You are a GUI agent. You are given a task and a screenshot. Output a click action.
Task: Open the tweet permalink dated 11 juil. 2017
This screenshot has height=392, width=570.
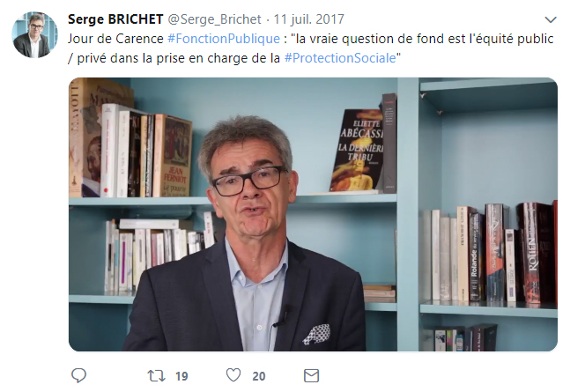(x=308, y=19)
